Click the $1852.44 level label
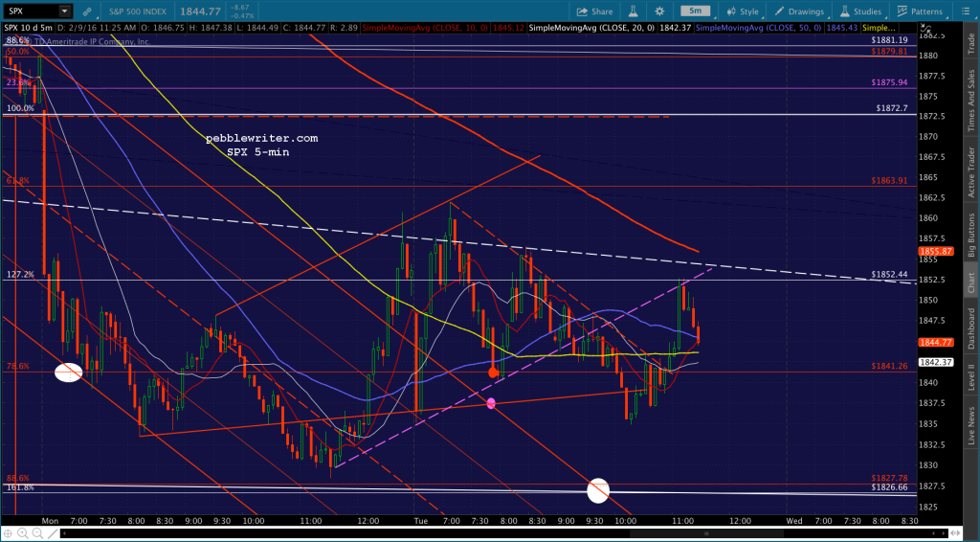The width and height of the screenshot is (980, 542). click(889, 275)
